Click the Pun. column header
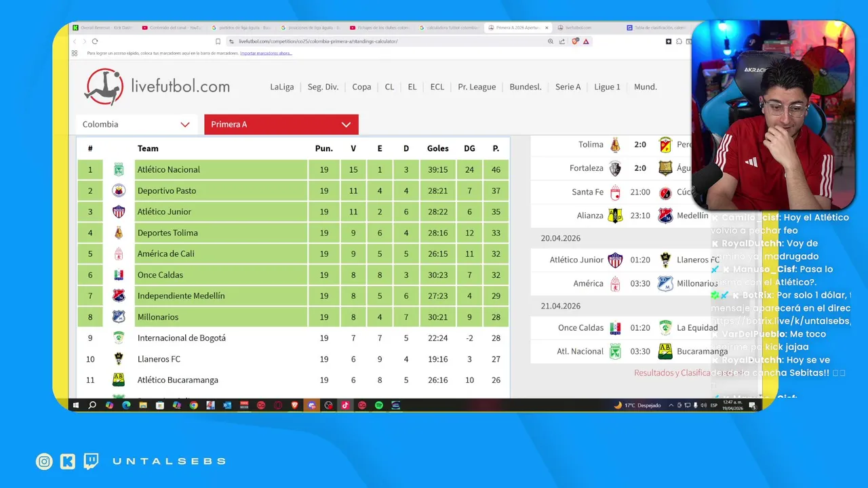Image resolution: width=868 pixels, height=488 pixels. [x=323, y=148]
